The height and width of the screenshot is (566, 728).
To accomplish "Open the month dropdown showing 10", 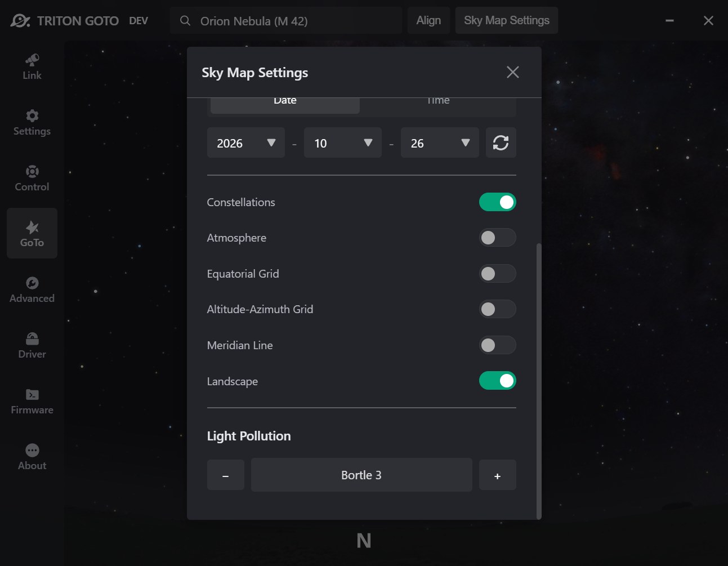I will pyautogui.click(x=343, y=143).
